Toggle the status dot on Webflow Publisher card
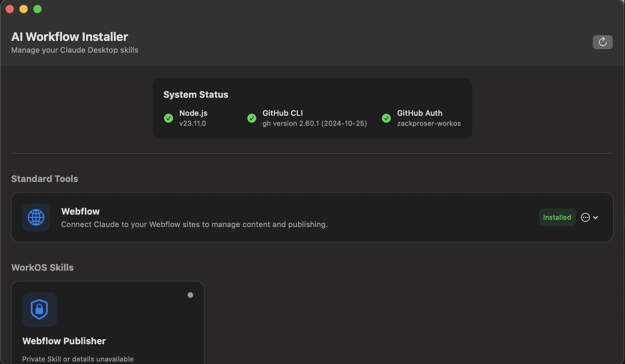The image size is (625, 364). 190,295
